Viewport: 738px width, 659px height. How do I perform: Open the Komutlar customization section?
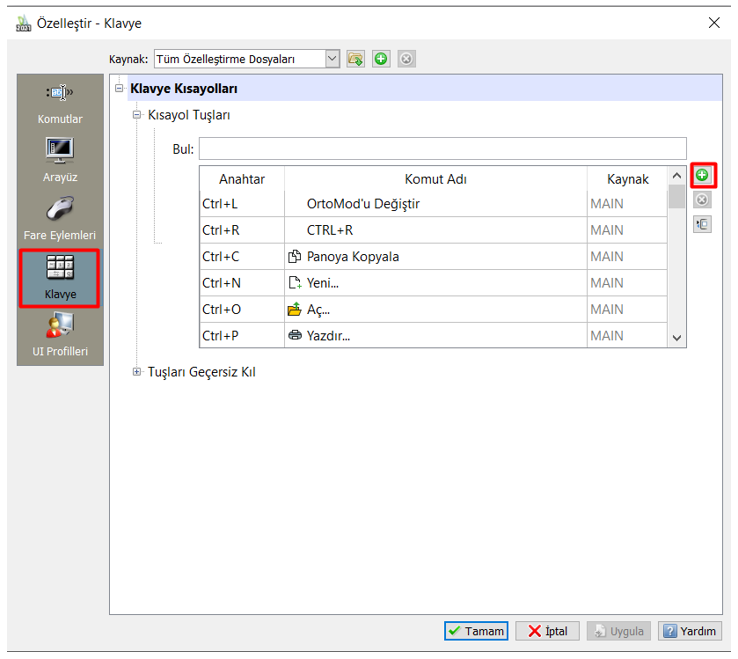coord(60,103)
